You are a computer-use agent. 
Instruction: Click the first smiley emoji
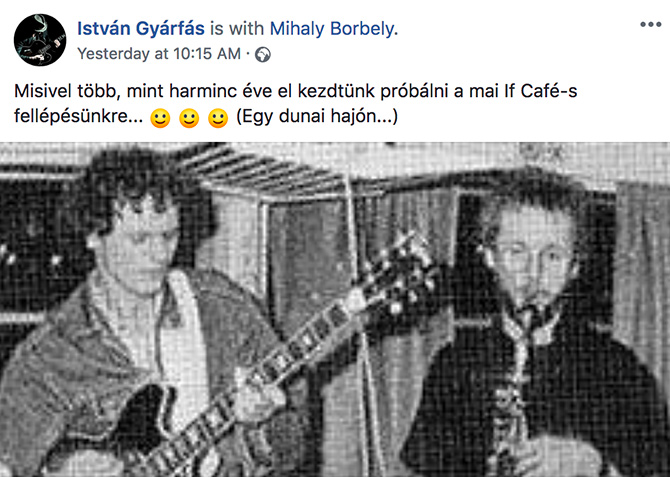[x=160, y=118]
